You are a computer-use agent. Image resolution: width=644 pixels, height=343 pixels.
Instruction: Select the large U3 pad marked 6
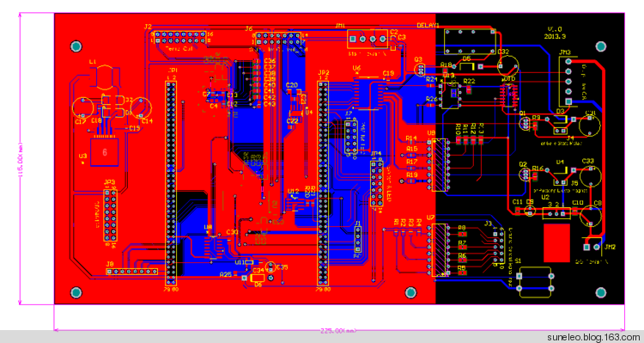[x=105, y=152]
